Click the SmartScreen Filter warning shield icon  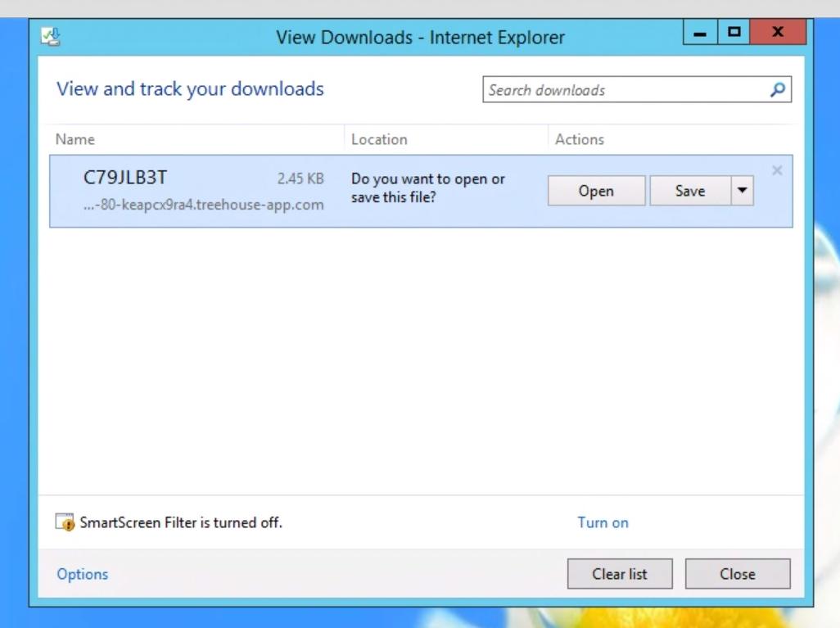click(65, 522)
